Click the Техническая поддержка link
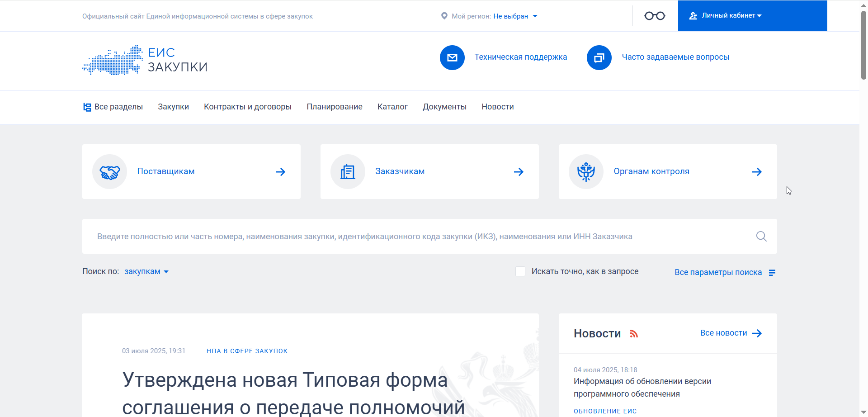The image size is (868, 417). click(x=521, y=57)
